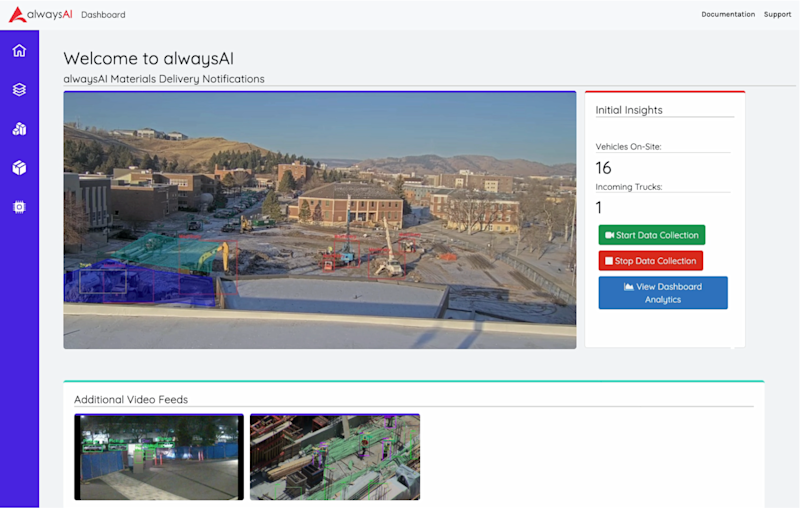800x510 pixels.
Task: Open the chip device icon in the sidebar
Action: (x=19, y=207)
